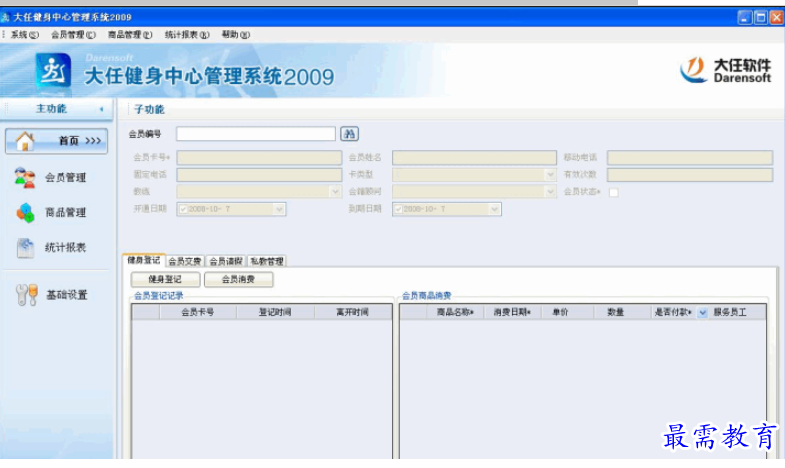Switch to the 私教管理 tab
The height and width of the screenshot is (468, 785).
pos(267,261)
